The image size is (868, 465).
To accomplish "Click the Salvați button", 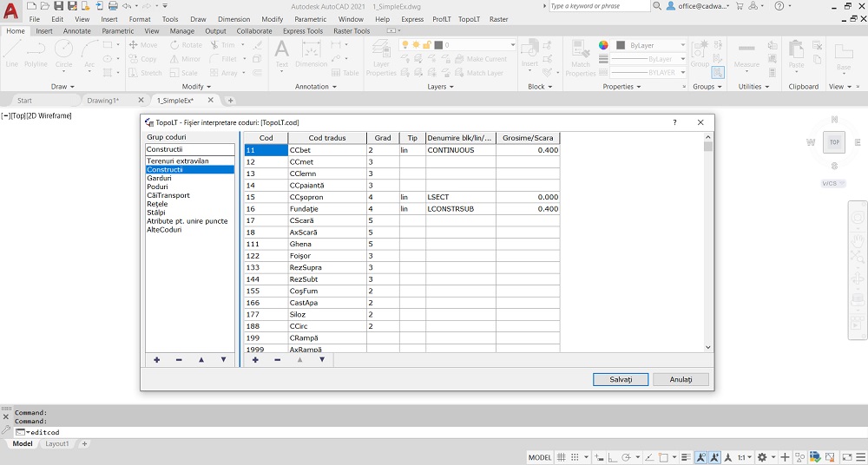I will coord(621,380).
